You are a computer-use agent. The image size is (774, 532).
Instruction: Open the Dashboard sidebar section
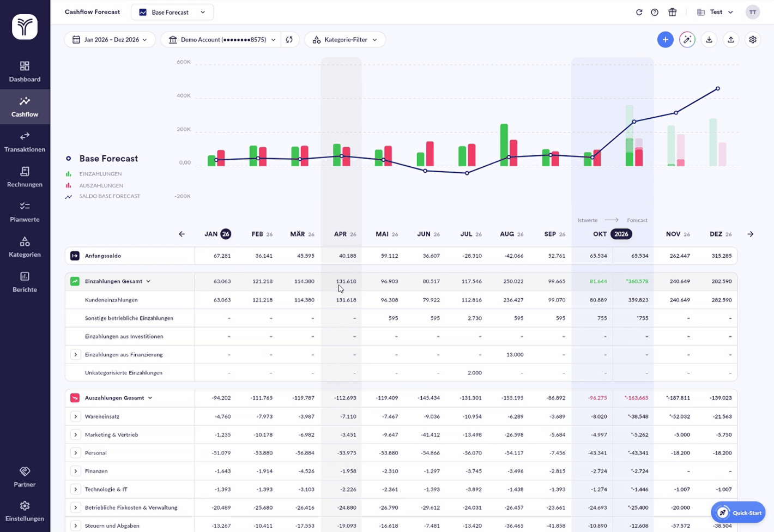(x=25, y=72)
